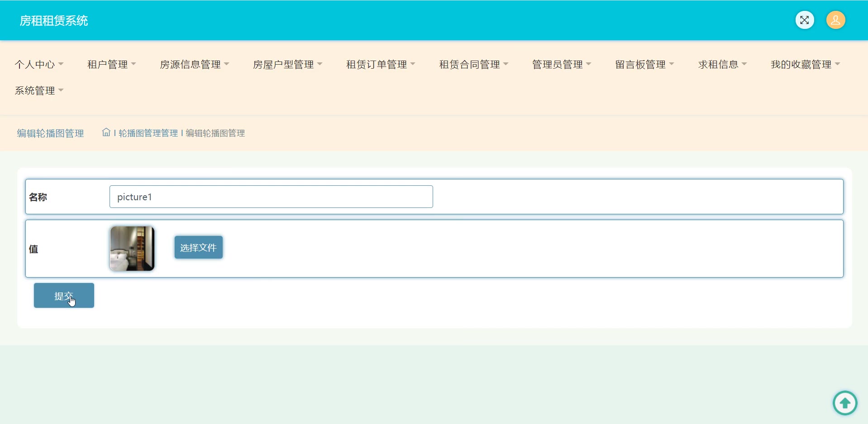Click the fullscreen toggle icon
Image resolution: width=868 pixels, height=424 pixels.
(x=804, y=20)
